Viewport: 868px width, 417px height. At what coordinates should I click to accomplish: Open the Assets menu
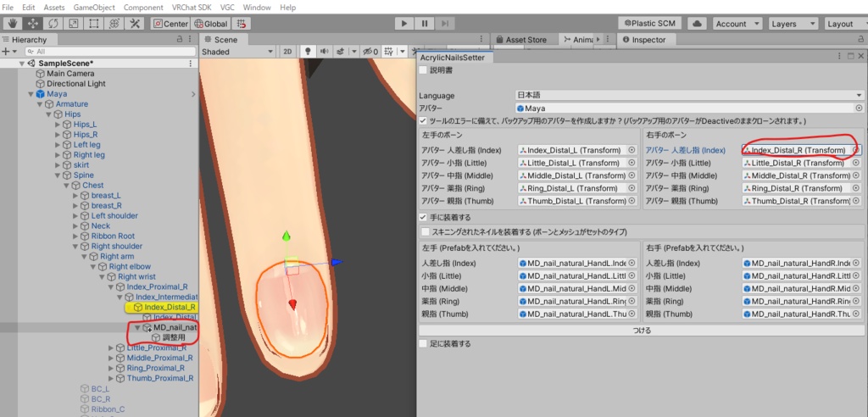[54, 8]
